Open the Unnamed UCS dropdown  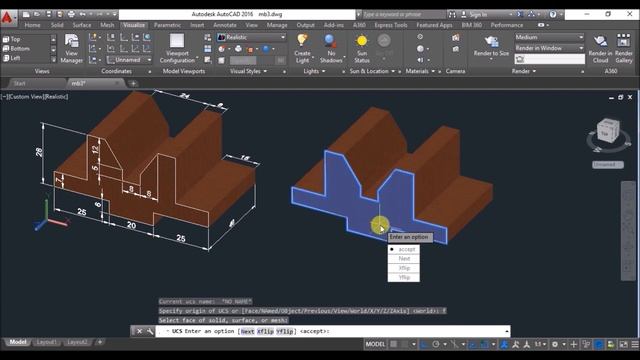tap(129, 60)
